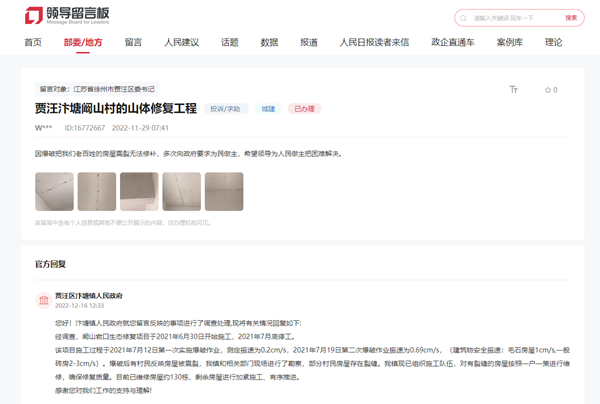Open the 首页 menu item
600x404 pixels.
click(33, 42)
